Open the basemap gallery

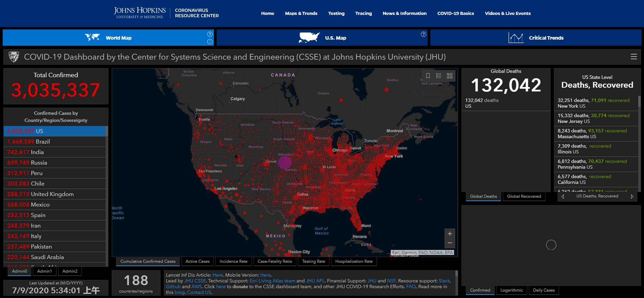point(450,76)
